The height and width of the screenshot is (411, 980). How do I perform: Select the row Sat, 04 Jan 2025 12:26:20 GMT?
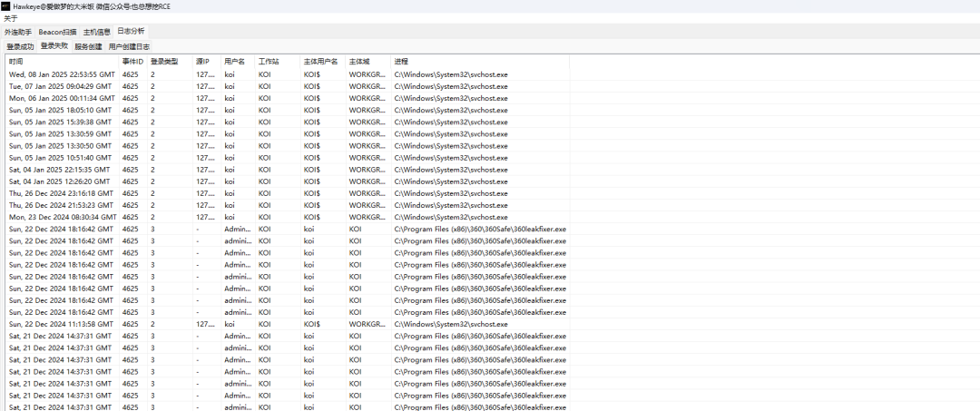point(289,181)
